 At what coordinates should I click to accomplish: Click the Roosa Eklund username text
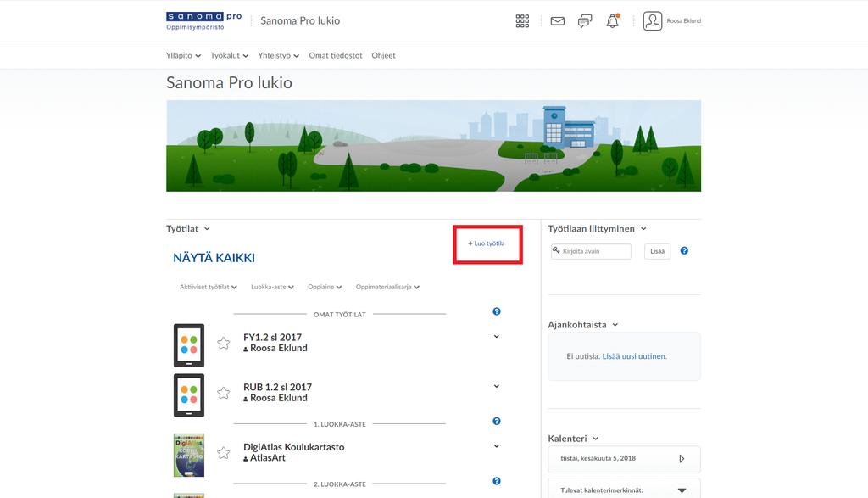point(684,21)
